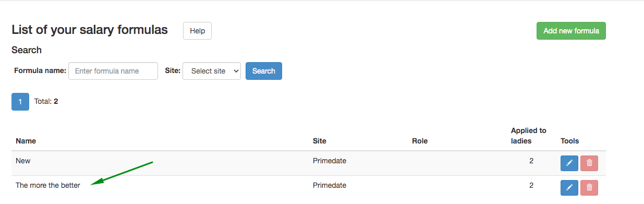Delete "The more the better" formula via trash icon
Screen dimensions: 644x204
589,187
